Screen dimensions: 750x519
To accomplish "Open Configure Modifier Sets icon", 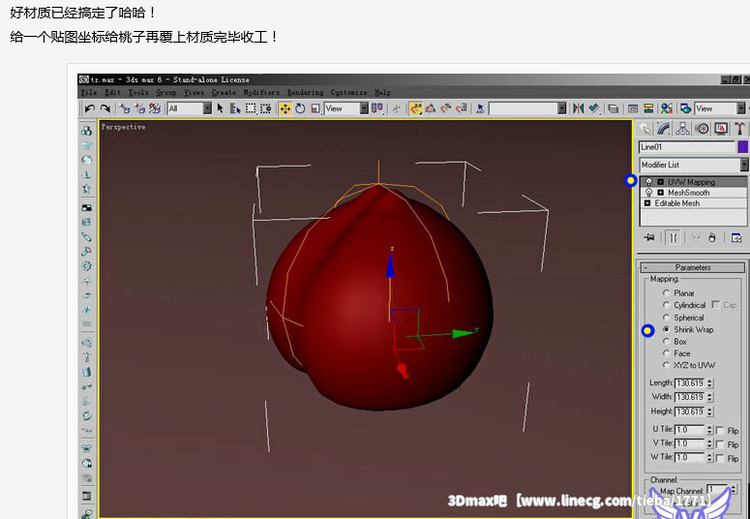I will click(x=737, y=238).
